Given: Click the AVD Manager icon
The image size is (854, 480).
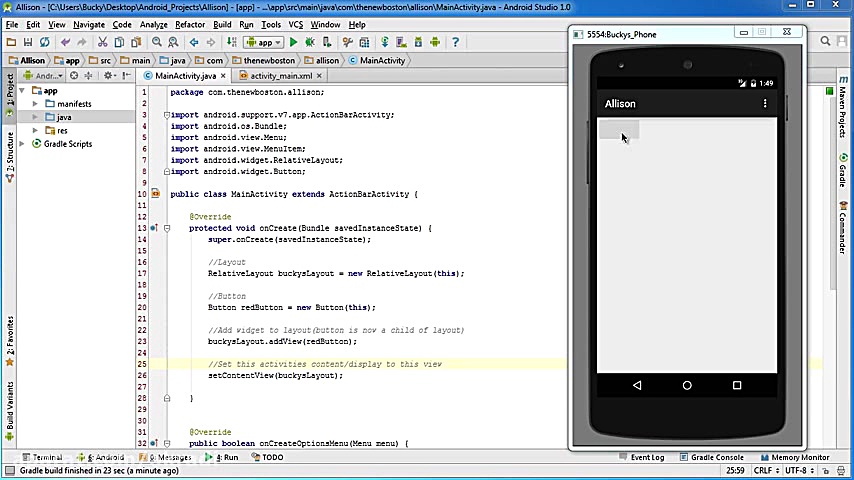Looking at the screenshot, I should point(401,42).
